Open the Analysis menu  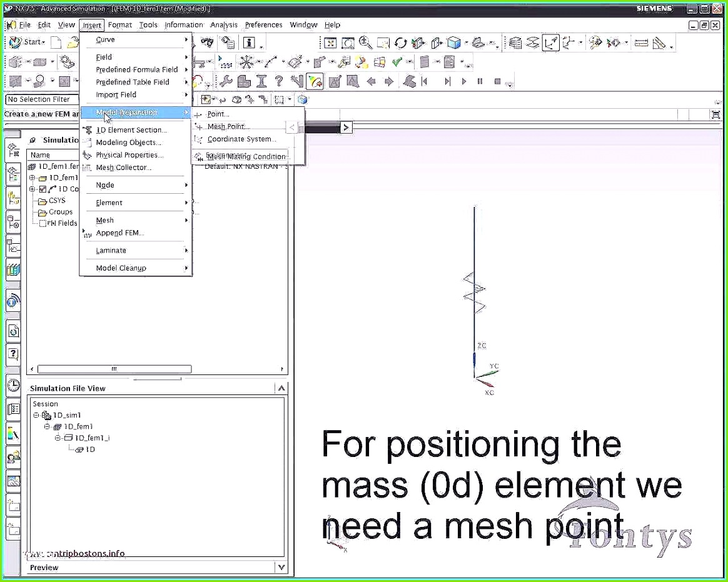(224, 25)
